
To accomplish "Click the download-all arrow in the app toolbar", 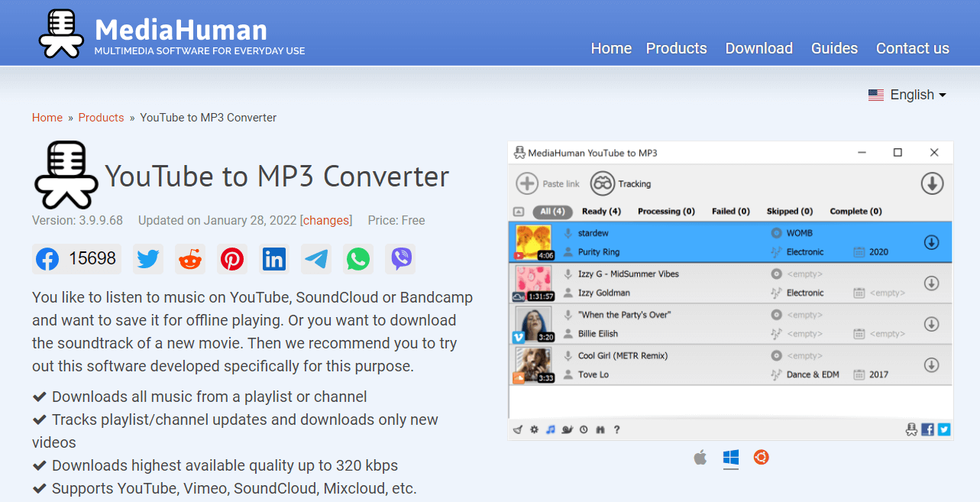I will pyautogui.click(x=932, y=183).
